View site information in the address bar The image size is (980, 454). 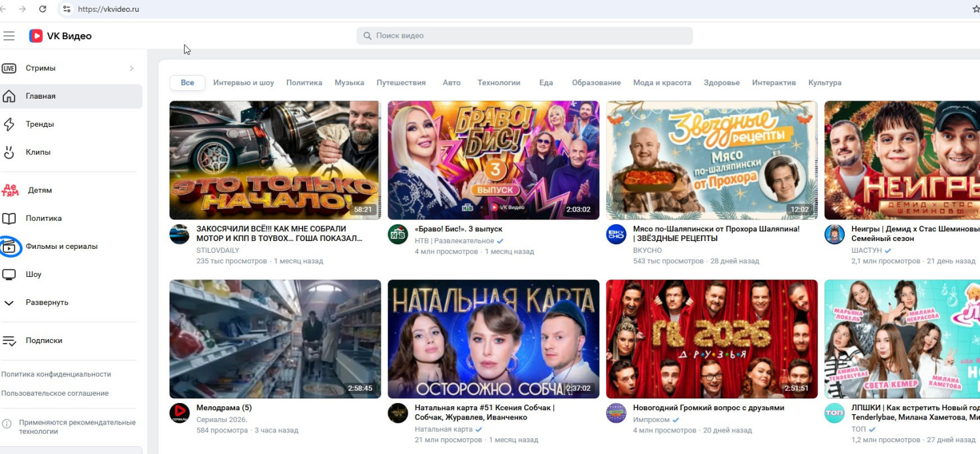pyautogui.click(x=66, y=9)
